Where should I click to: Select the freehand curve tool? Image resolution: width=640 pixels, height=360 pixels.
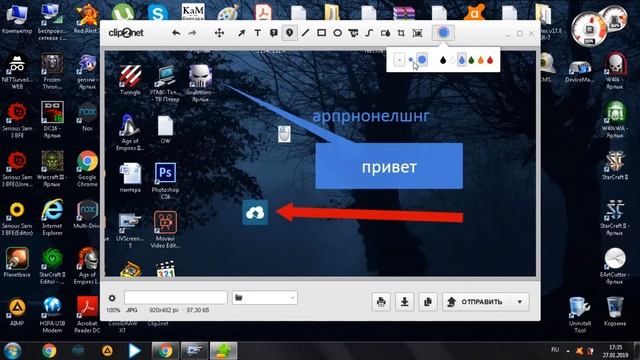[x=369, y=33]
